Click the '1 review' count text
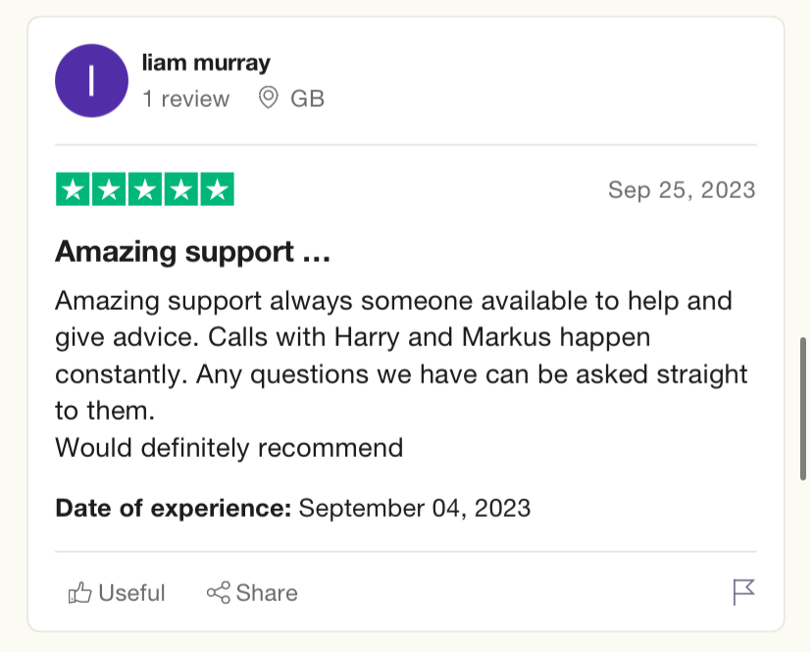812x652 pixels. [x=186, y=98]
